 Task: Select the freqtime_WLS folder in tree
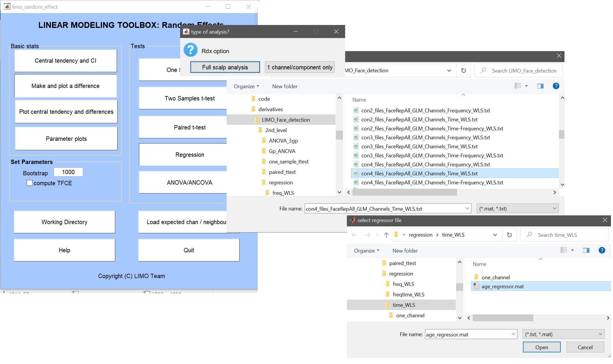tap(408, 294)
